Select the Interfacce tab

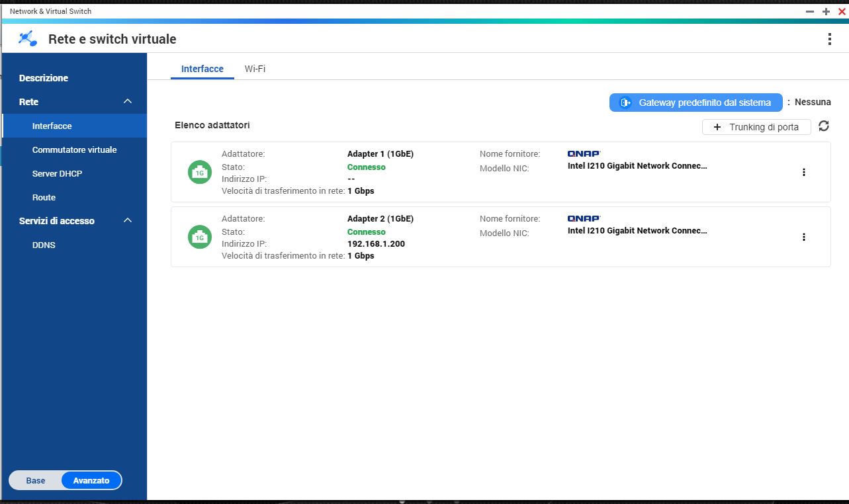[x=202, y=69]
